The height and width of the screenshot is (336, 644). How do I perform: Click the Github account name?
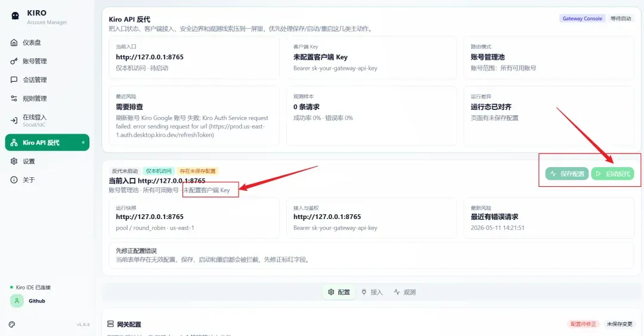coord(37,301)
